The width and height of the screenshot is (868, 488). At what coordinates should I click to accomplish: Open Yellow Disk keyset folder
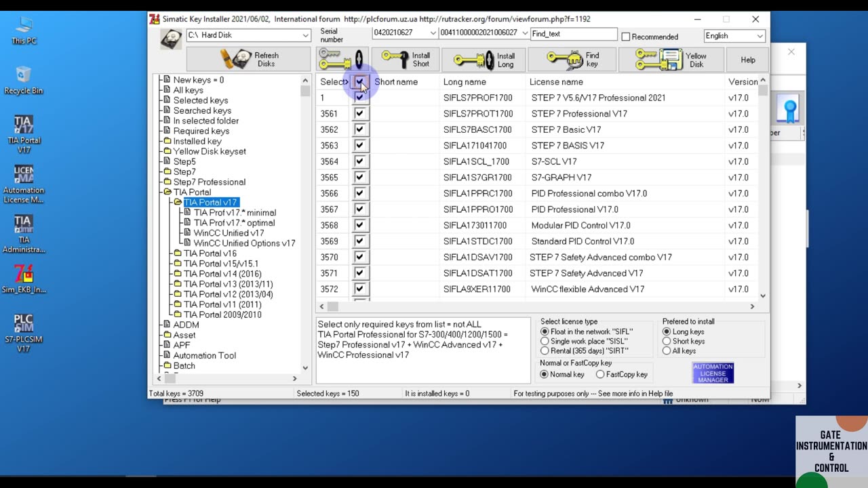pyautogui.click(x=210, y=151)
